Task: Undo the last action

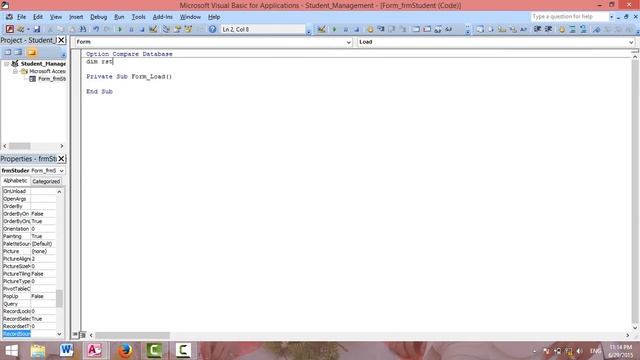Action: click(96, 29)
